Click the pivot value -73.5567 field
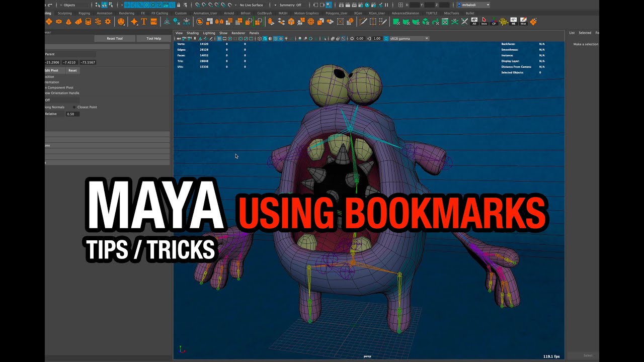Image resolution: width=644 pixels, height=362 pixels. tap(88, 62)
